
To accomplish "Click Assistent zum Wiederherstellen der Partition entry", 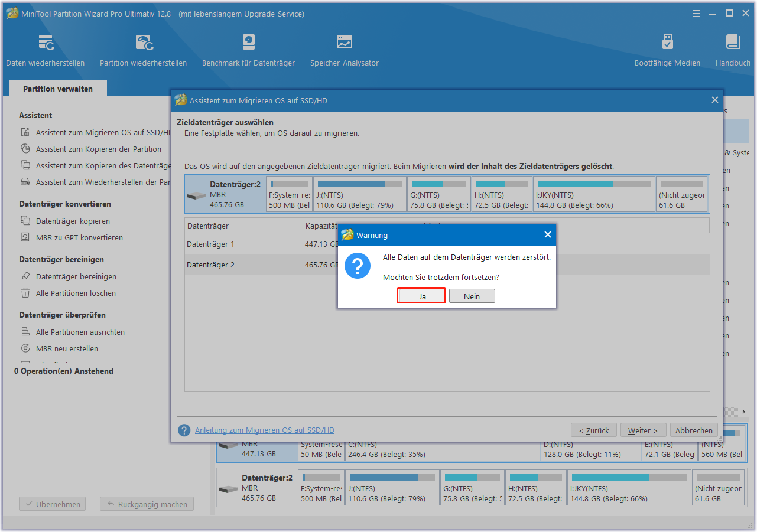I will pos(98,182).
